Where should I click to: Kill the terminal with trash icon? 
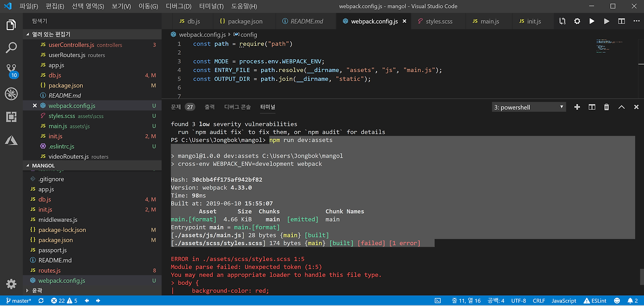pos(607,107)
